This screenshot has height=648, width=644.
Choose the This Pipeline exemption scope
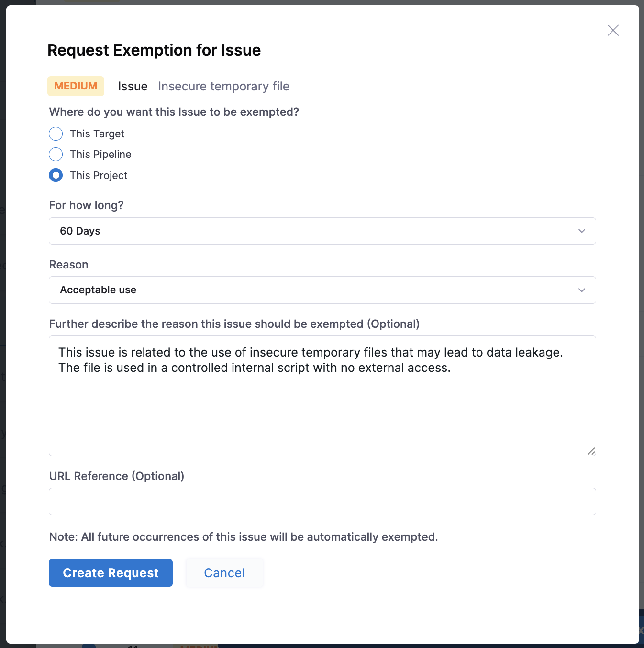56,155
